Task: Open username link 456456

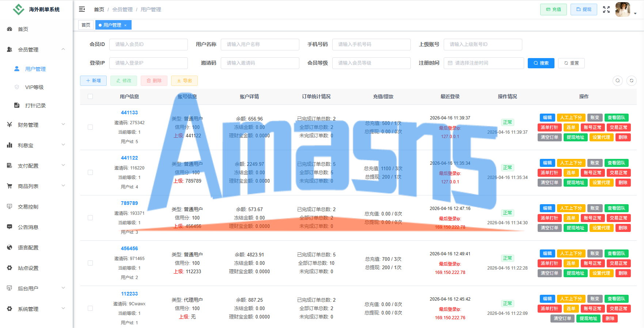Action: [129, 248]
